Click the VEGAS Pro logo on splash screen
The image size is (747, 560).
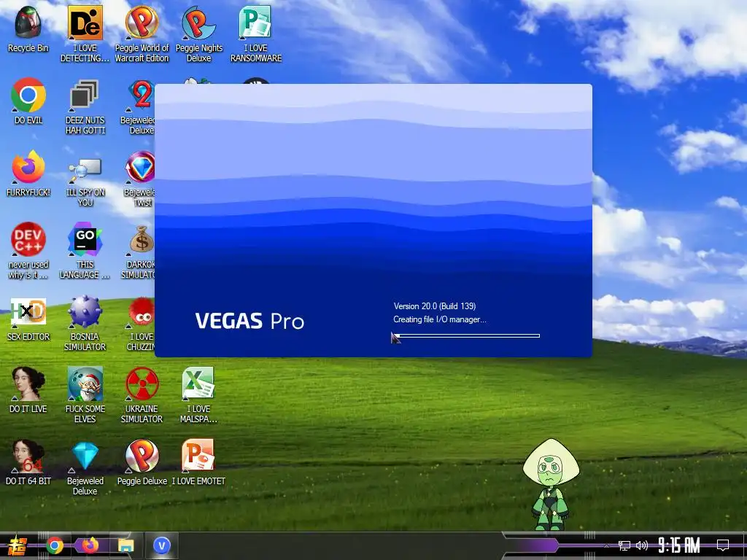point(249,322)
